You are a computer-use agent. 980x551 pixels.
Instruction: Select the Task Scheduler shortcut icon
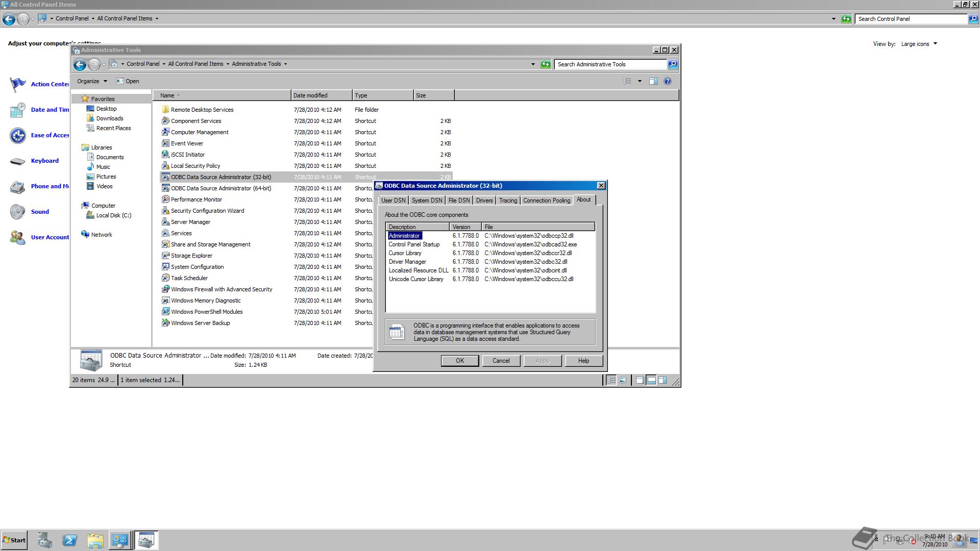[x=165, y=278]
